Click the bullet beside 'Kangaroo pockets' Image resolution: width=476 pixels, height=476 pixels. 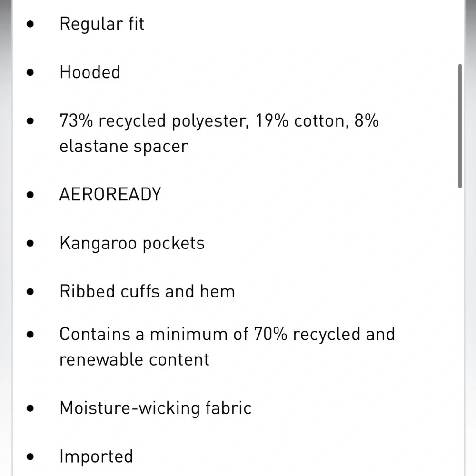(30, 243)
